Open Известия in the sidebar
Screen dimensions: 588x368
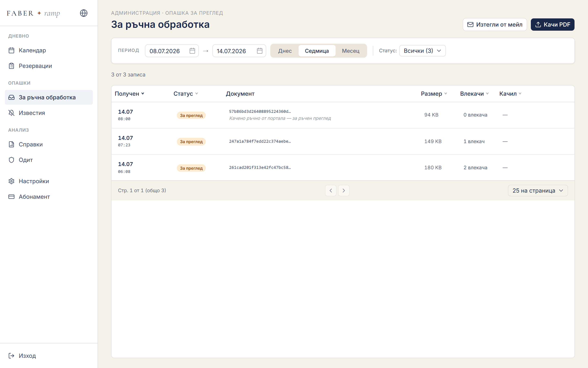tap(49, 113)
